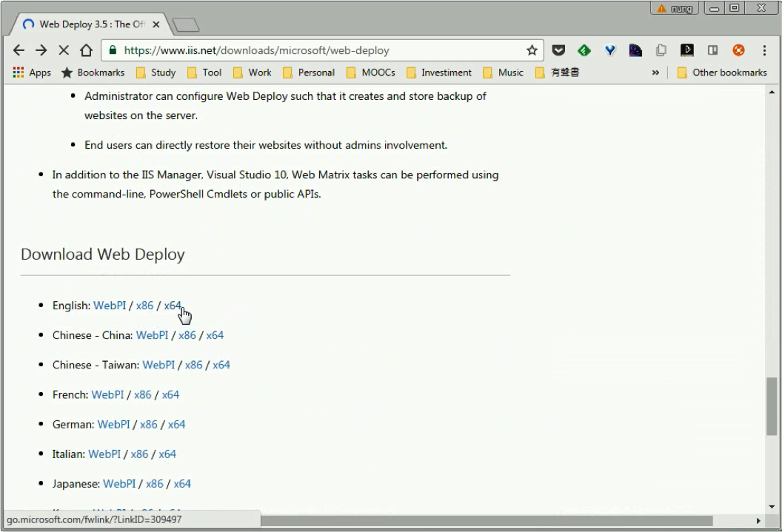Viewport: 782px width, 532px height.
Task: Download French WebPI link
Action: [x=107, y=394]
